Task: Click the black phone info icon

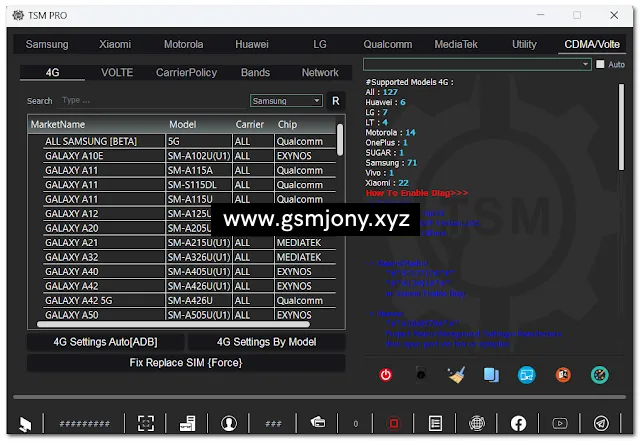Action: coord(421,374)
